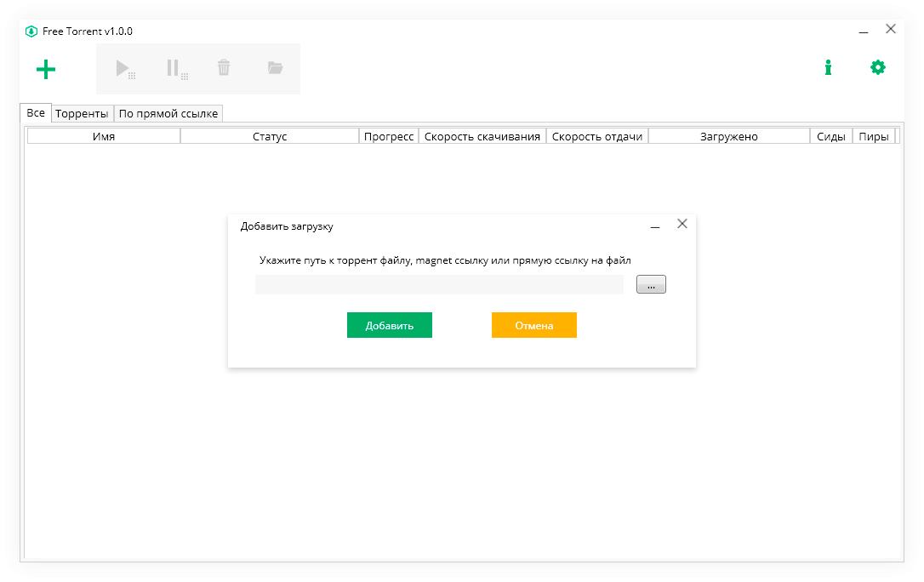Open the info icon in toolbar

pyautogui.click(x=828, y=68)
